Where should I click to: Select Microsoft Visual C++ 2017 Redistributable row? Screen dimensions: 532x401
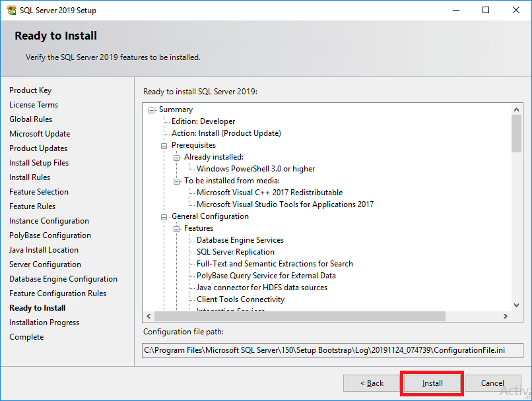click(x=270, y=193)
